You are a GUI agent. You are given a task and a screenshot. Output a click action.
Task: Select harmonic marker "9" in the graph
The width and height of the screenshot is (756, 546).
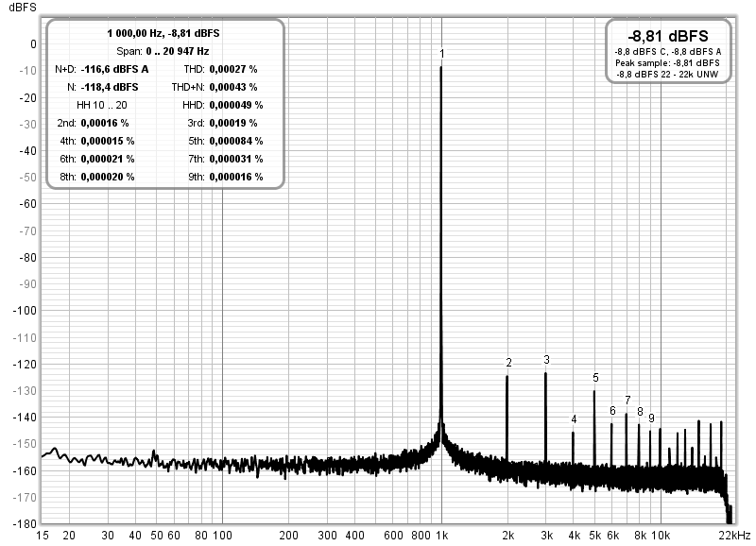pos(651,418)
